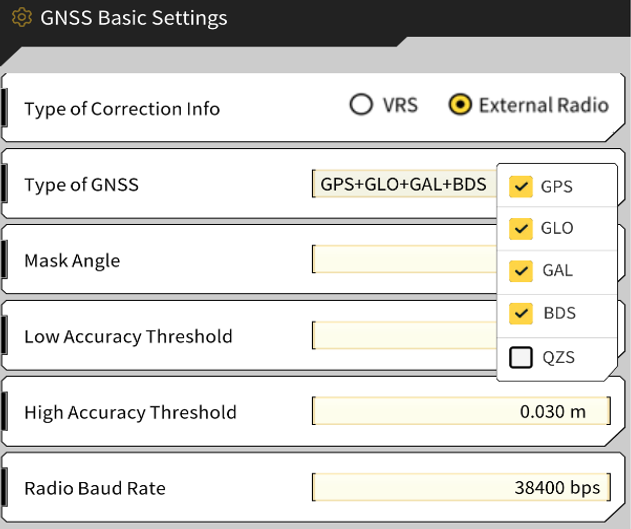Screen dimensions: 631x529
Task: Toggle the GAL checkbox off
Action: 520,271
